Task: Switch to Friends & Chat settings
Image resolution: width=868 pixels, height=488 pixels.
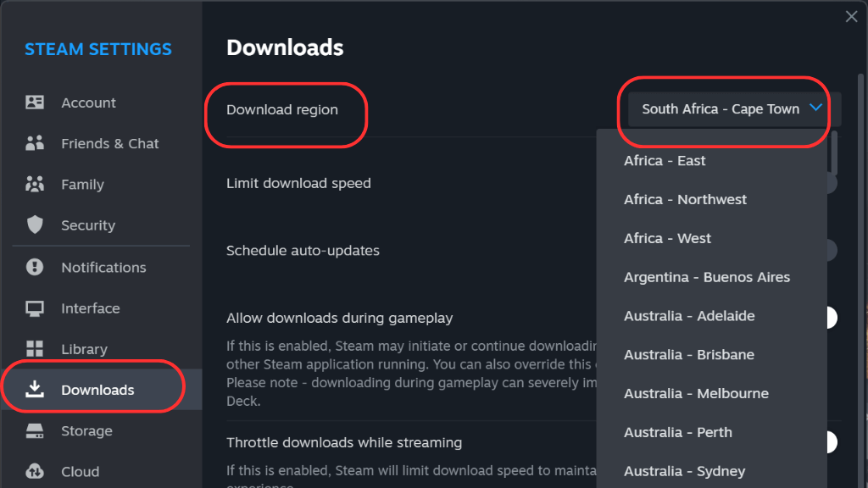Action: point(109,143)
